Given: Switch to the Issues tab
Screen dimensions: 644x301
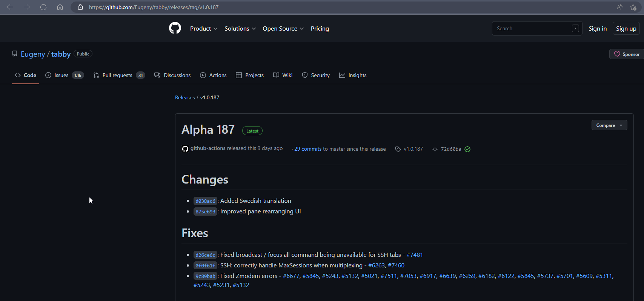Looking at the screenshot, I should [64, 75].
